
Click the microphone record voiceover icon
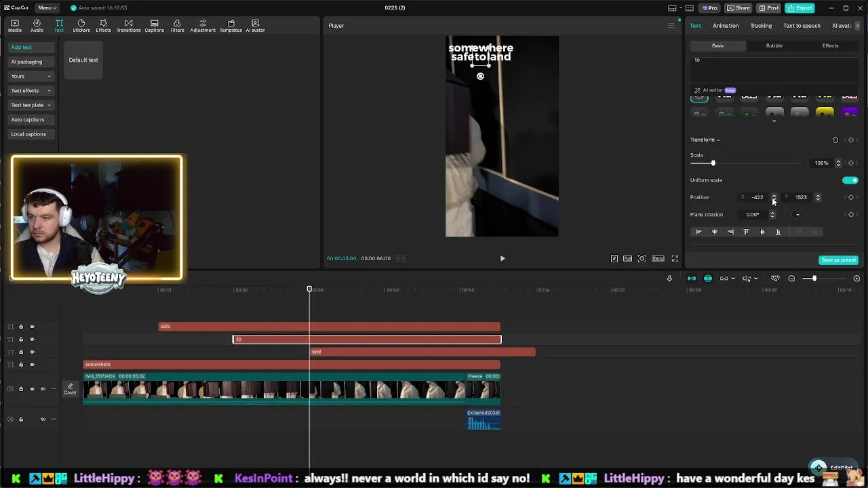click(669, 279)
